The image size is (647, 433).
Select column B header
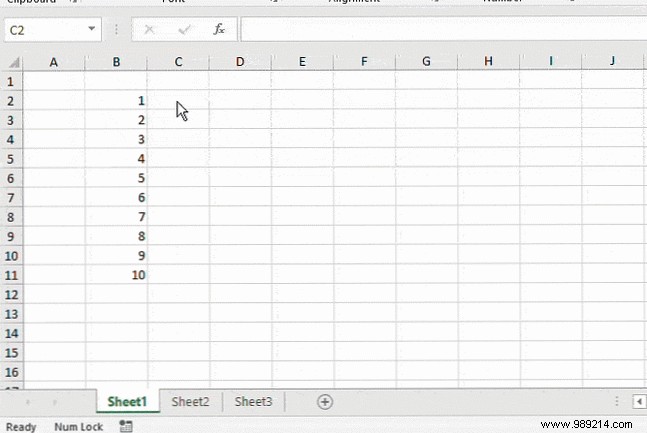coord(116,62)
